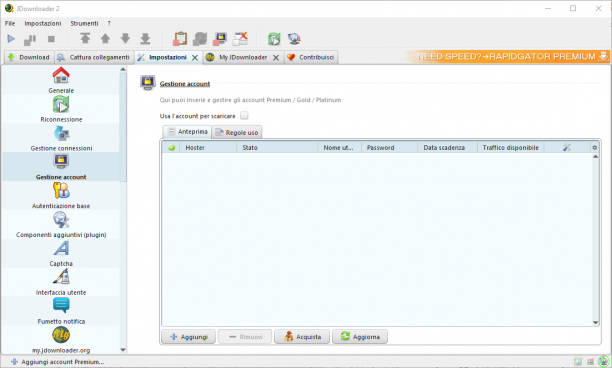Click account table scroll down arrow
The height and width of the screenshot is (368, 612).
(x=595, y=322)
